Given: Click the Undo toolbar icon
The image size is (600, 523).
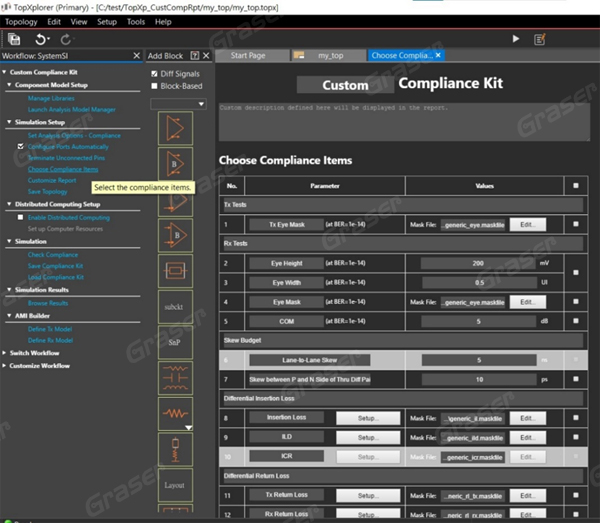Looking at the screenshot, I should click(x=41, y=39).
